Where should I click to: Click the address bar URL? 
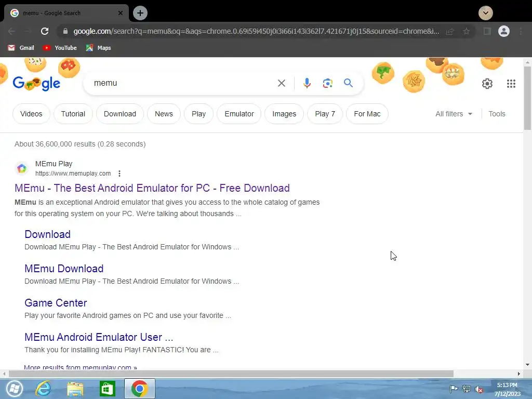point(256,31)
